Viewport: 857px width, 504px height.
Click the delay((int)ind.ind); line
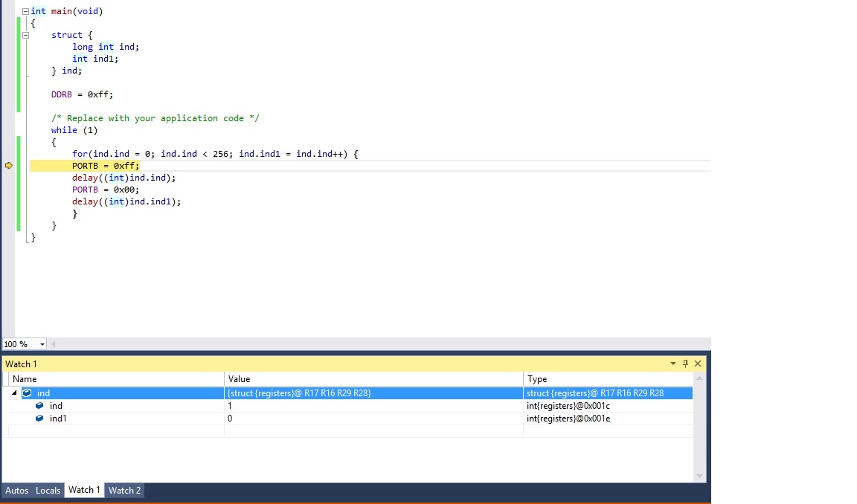coord(123,178)
